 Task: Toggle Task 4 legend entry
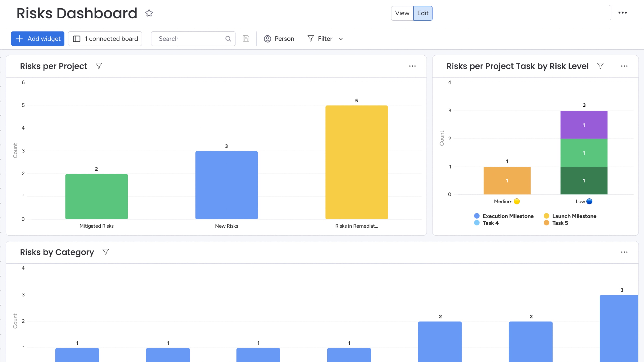point(486,223)
